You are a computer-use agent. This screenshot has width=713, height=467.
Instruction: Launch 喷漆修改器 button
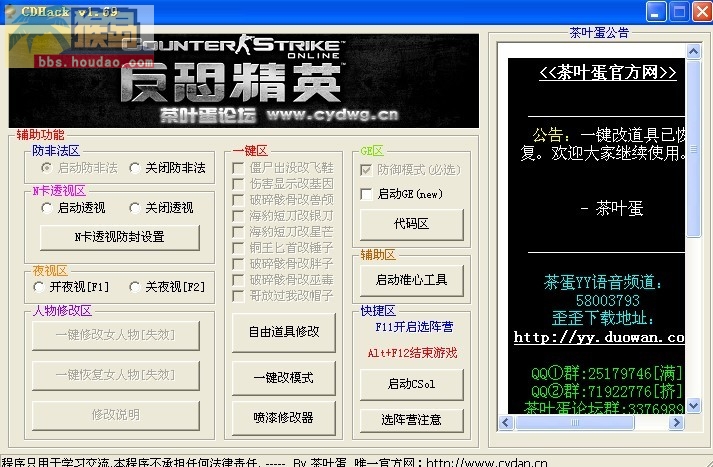coord(284,418)
